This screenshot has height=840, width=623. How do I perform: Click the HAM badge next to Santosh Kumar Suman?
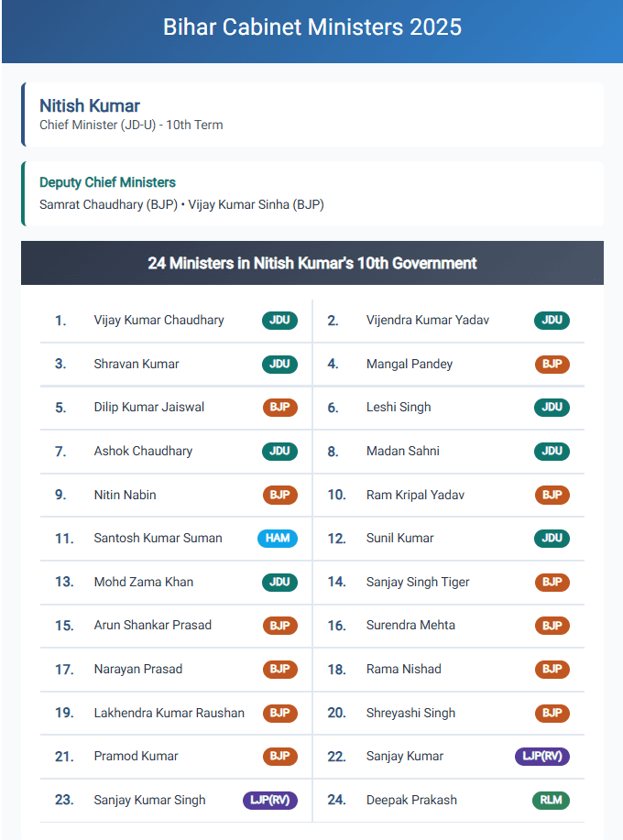coord(278,539)
